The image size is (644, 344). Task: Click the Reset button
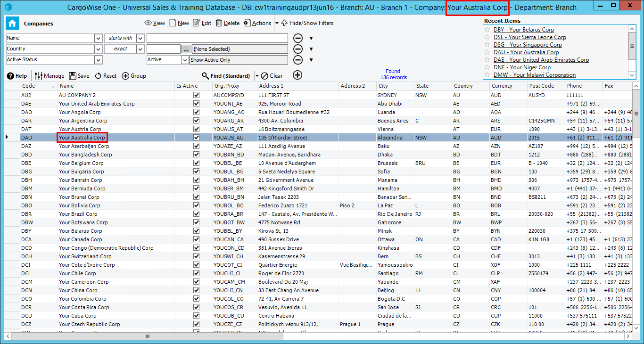pos(106,76)
